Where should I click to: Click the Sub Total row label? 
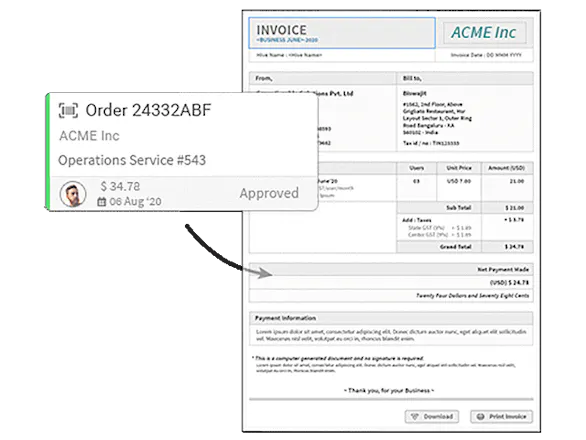(458, 207)
